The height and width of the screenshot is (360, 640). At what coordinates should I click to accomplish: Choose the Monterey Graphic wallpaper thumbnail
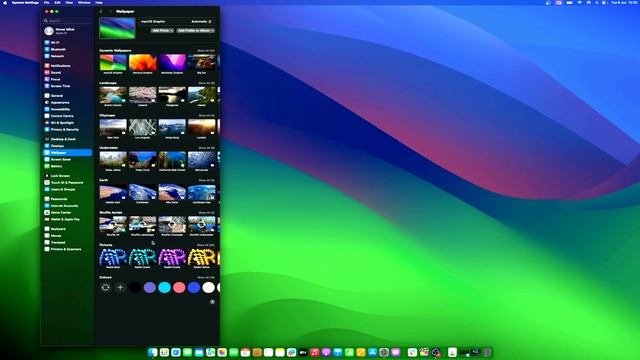(x=172, y=62)
